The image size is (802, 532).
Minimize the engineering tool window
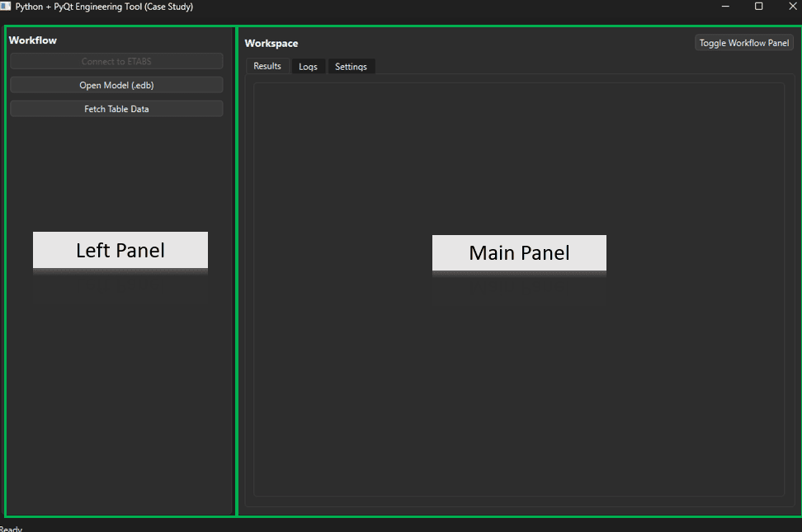[725, 6]
